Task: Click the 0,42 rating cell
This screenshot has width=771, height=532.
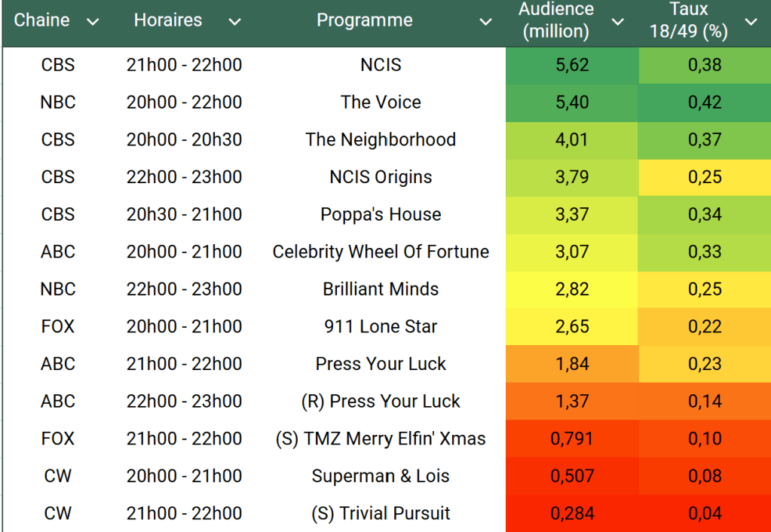Action: 705,102
